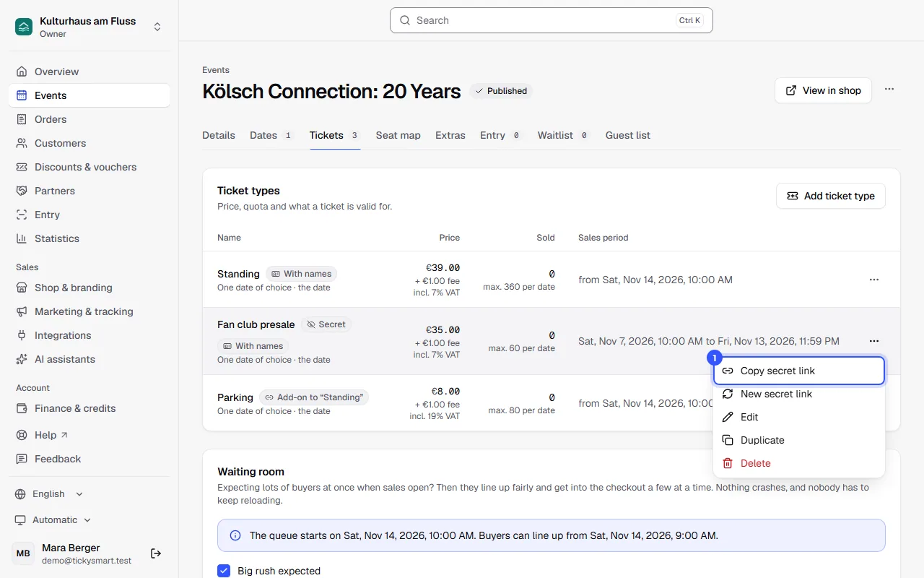Open the English language dropdown

click(x=49, y=494)
